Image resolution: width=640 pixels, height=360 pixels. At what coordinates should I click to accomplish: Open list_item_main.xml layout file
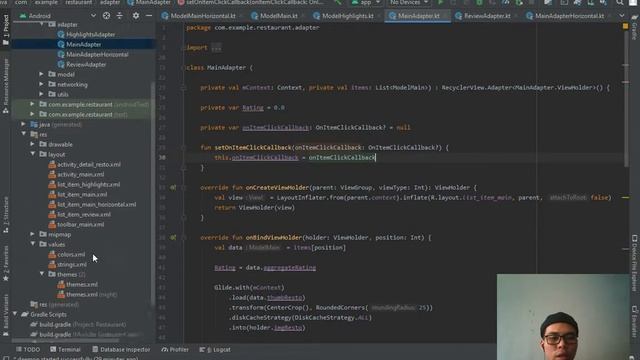click(78, 195)
